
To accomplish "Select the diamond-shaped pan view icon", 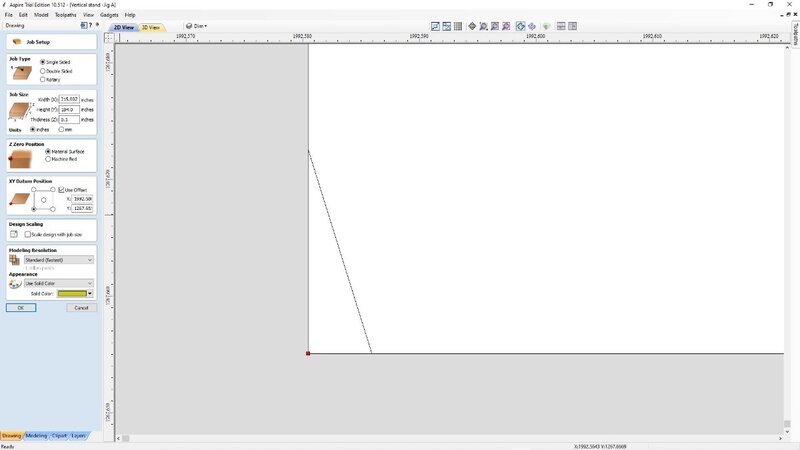I will point(472,26).
